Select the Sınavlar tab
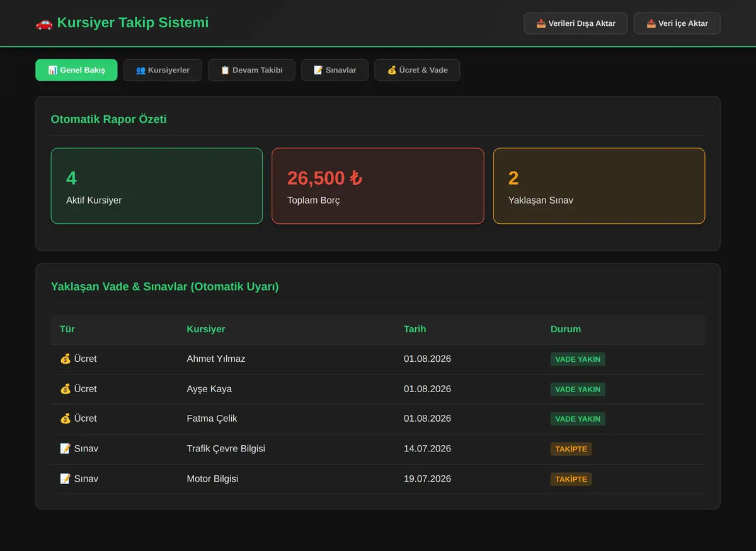 tap(335, 70)
